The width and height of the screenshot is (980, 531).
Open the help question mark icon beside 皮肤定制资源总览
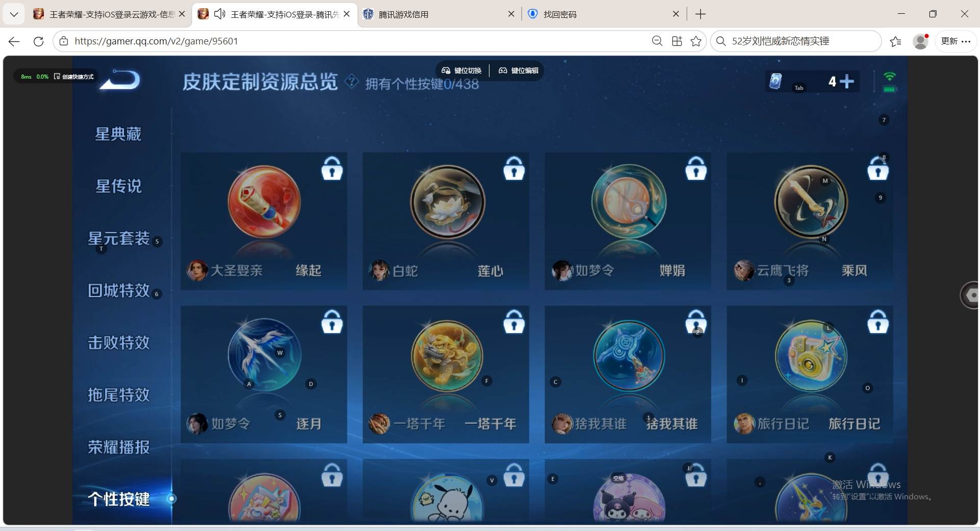click(352, 81)
